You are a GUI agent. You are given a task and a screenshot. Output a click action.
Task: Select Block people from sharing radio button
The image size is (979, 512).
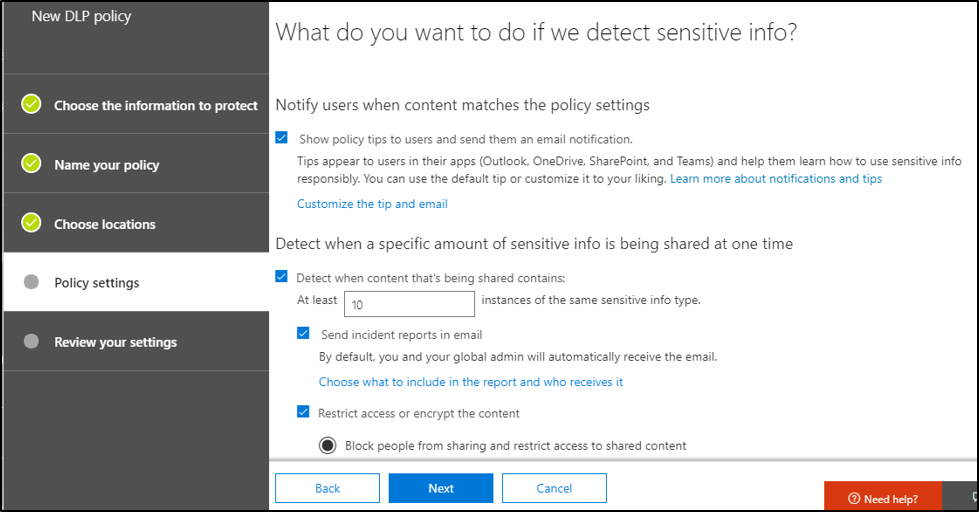click(x=327, y=445)
